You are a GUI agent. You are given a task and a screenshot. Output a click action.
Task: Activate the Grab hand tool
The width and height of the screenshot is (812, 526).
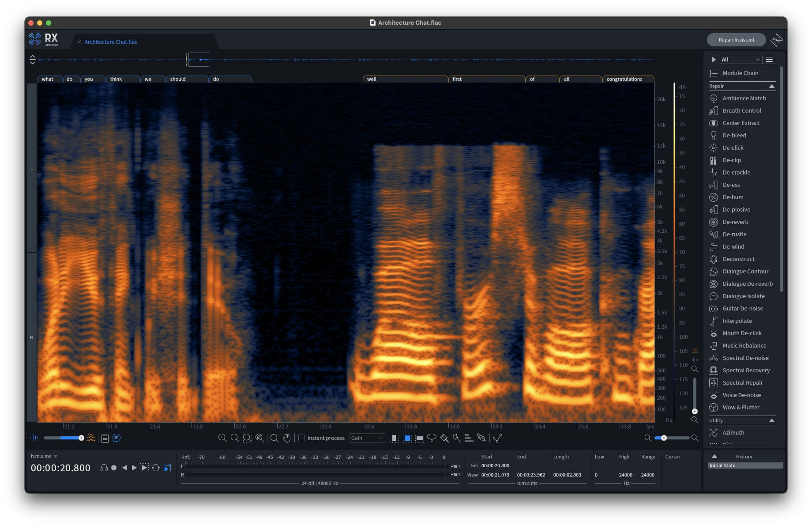[x=287, y=438]
